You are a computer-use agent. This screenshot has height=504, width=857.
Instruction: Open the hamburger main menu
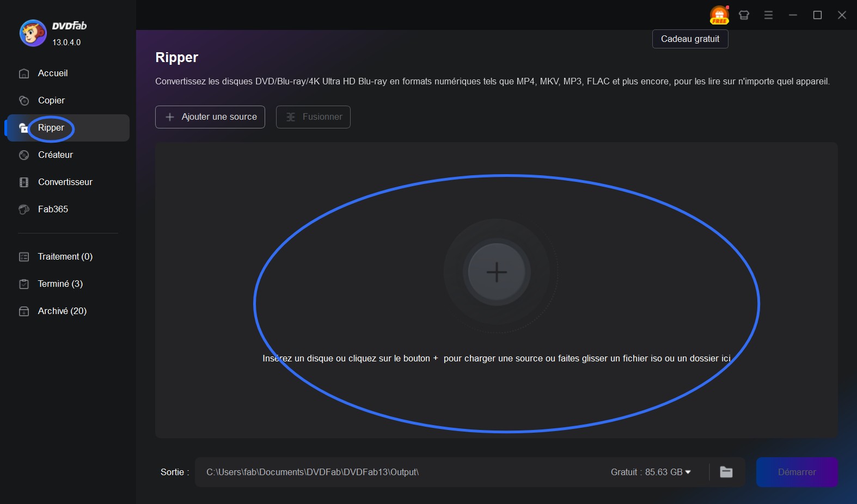pos(768,15)
